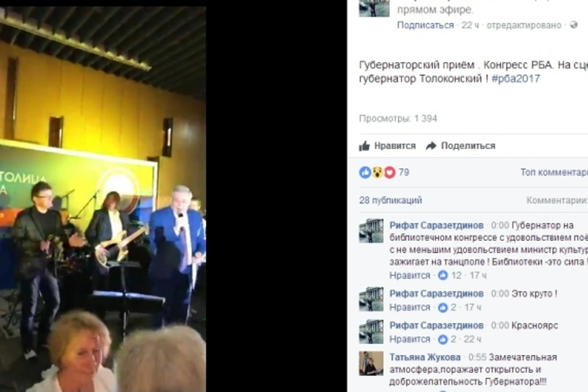
Task: Click the thumbs-up Нравится icon under the post
Action: [x=365, y=146]
